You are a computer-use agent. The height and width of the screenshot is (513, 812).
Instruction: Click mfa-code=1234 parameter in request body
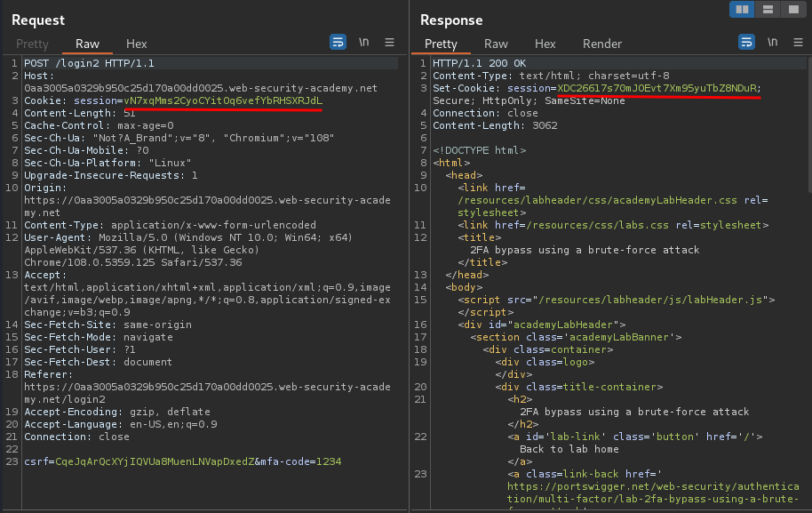[x=301, y=461]
